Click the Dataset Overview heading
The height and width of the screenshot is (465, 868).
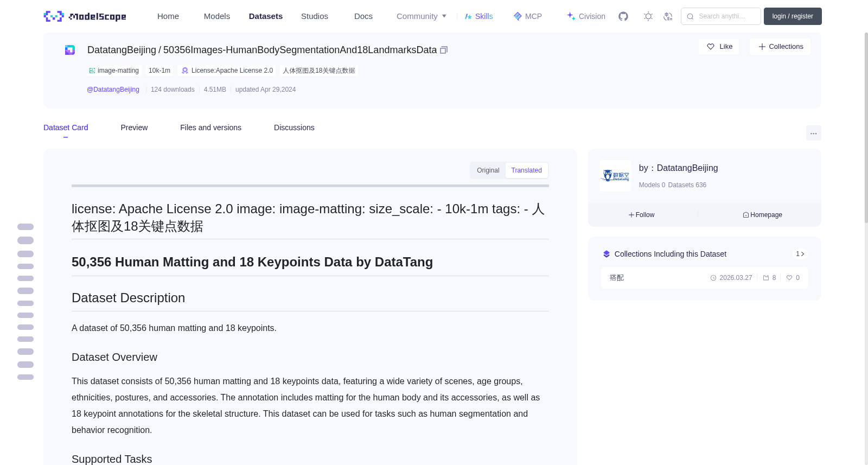pos(114,357)
